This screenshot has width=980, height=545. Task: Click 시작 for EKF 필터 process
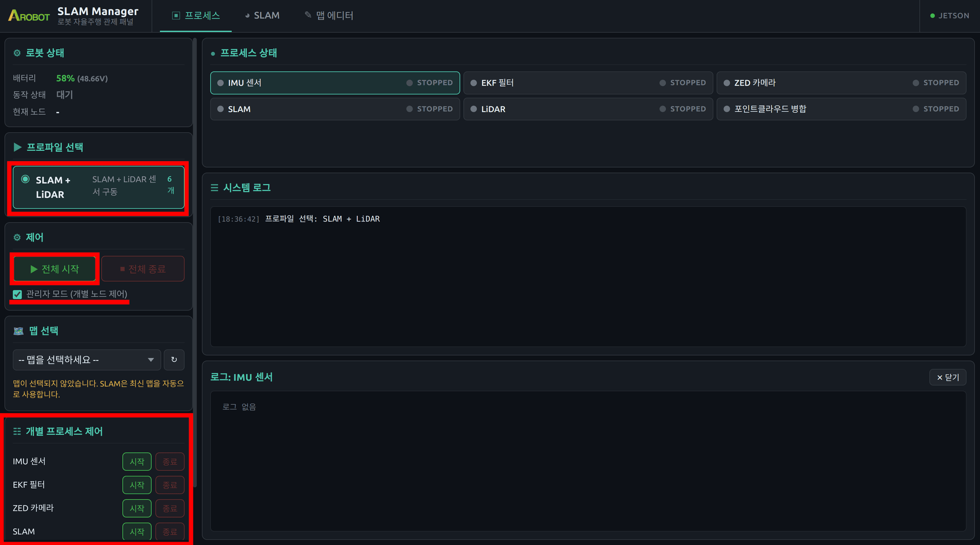coord(137,485)
